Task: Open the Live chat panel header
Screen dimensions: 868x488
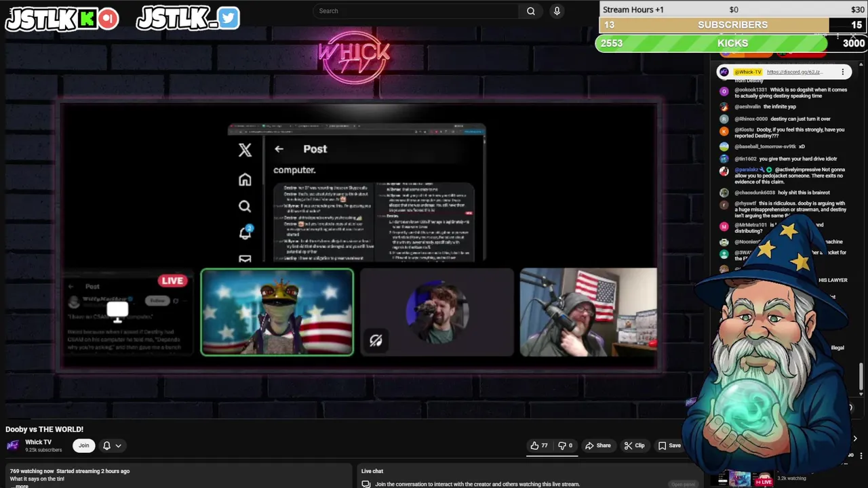Action: tap(372, 471)
